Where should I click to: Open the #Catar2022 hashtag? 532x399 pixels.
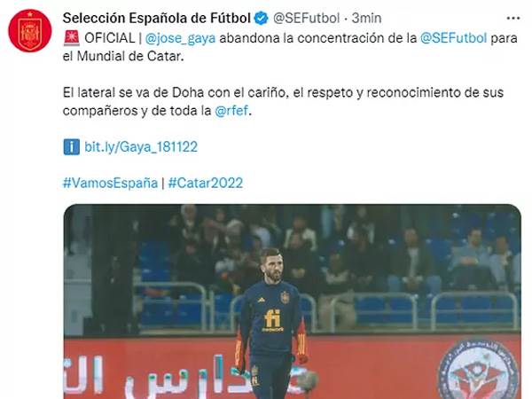(206, 183)
